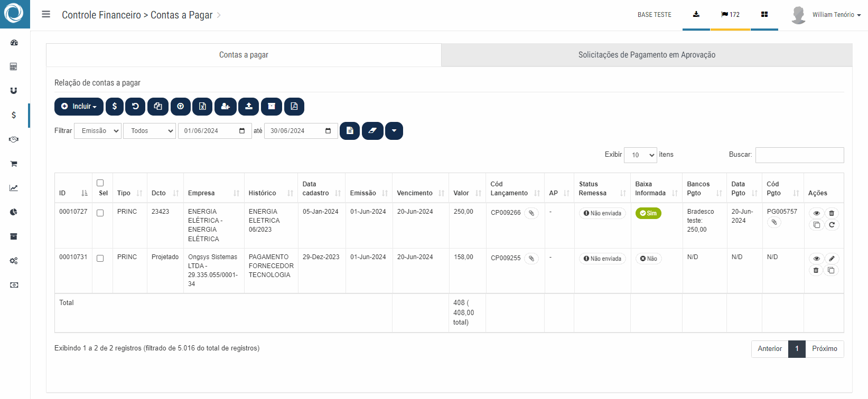The width and height of the screenshot is (868, 399).
Task: Select page 1 in pagination
Action: point(797,349)
